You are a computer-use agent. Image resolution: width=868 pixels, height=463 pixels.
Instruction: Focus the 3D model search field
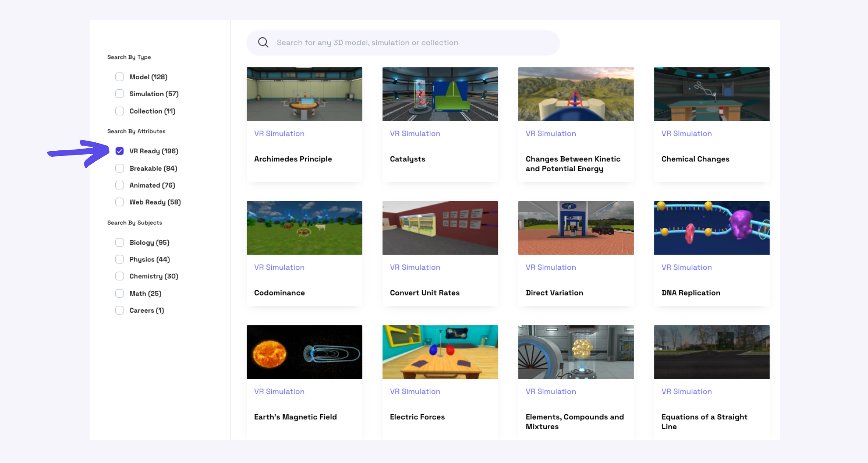point(403,42)
